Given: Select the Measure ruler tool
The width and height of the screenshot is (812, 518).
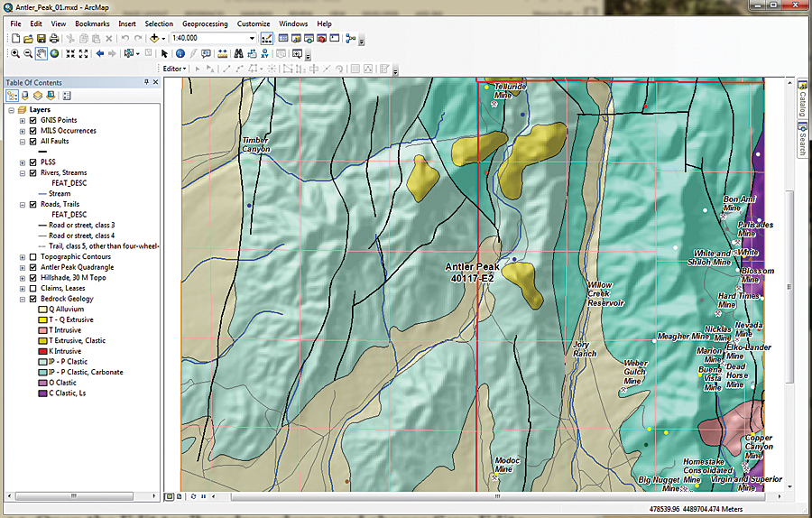Looking at the screenshot, I should coord(223,54).
